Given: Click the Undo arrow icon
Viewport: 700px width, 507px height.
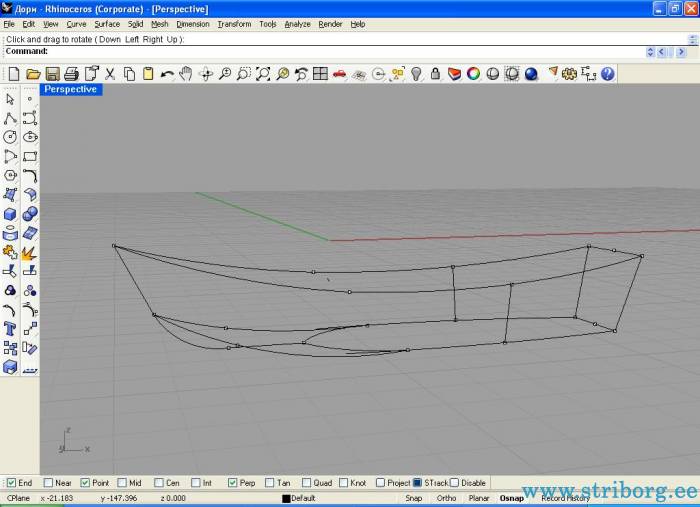Looking at the screenshot, I should 167,74.
